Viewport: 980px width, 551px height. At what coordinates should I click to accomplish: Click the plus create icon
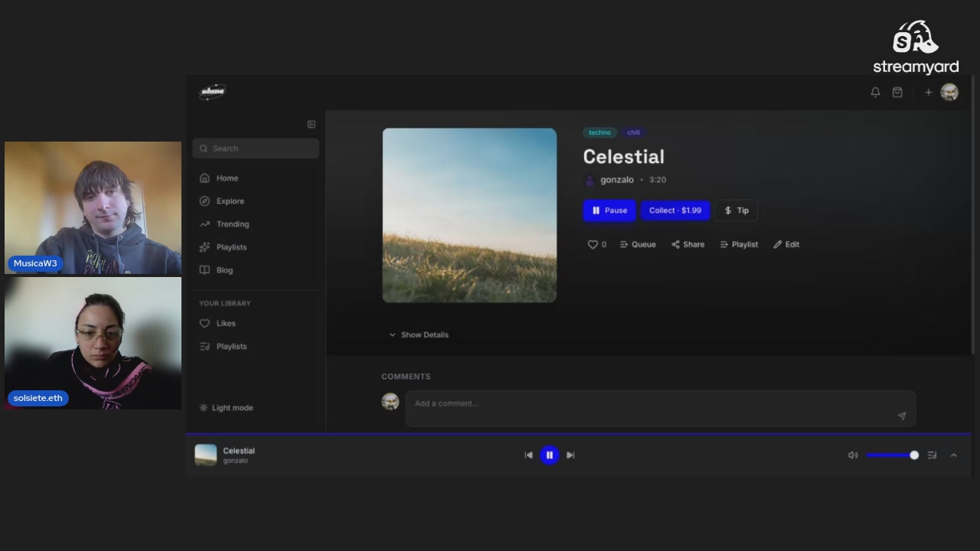928,92
